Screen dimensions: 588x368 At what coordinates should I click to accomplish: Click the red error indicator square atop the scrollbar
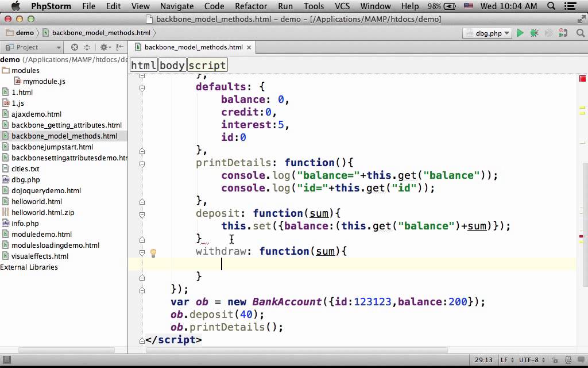click(x=582, y=78)
